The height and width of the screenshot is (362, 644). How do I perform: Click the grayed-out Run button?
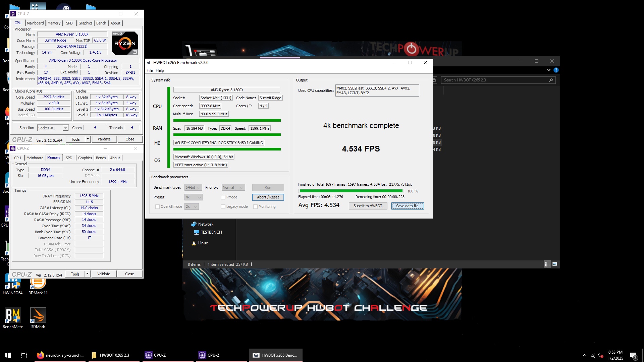268,187
